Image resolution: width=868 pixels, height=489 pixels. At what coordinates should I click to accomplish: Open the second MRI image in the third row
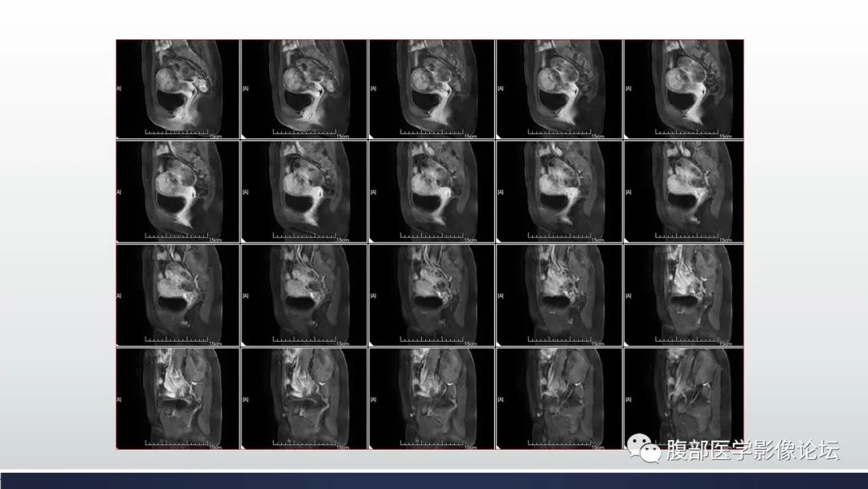[x=305, y=294]
